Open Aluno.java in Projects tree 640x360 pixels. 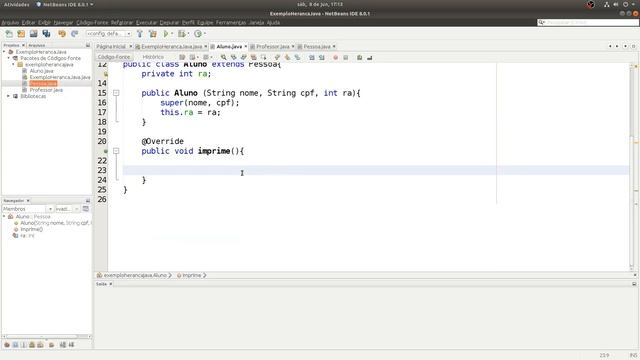[x=41, y=71]
